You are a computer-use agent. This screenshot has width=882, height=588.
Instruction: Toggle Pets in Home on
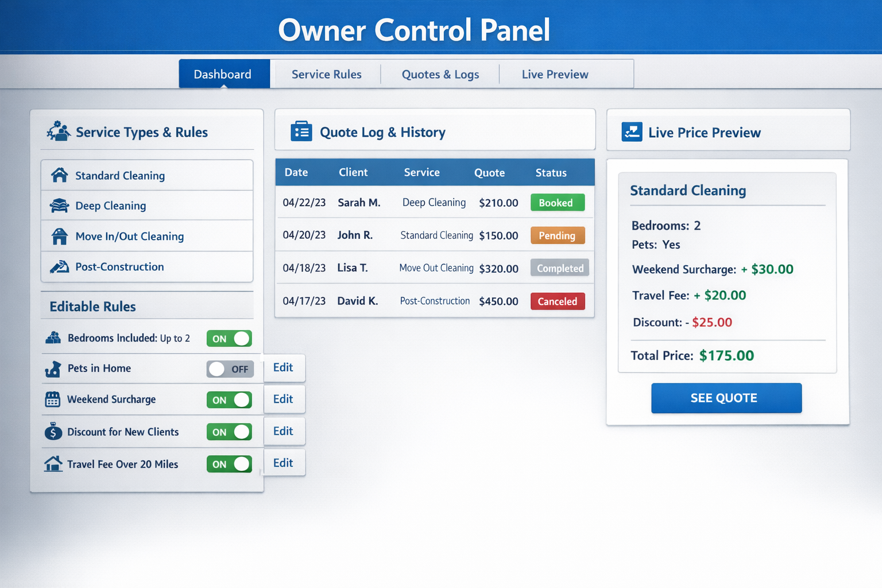pos(230,369)
